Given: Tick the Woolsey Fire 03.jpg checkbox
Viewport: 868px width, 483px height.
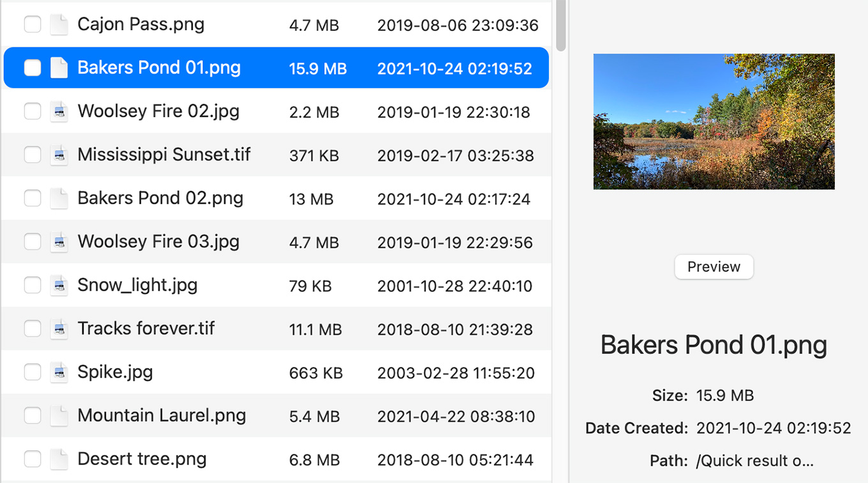Looking at the screenshot, I should (33, 242).
